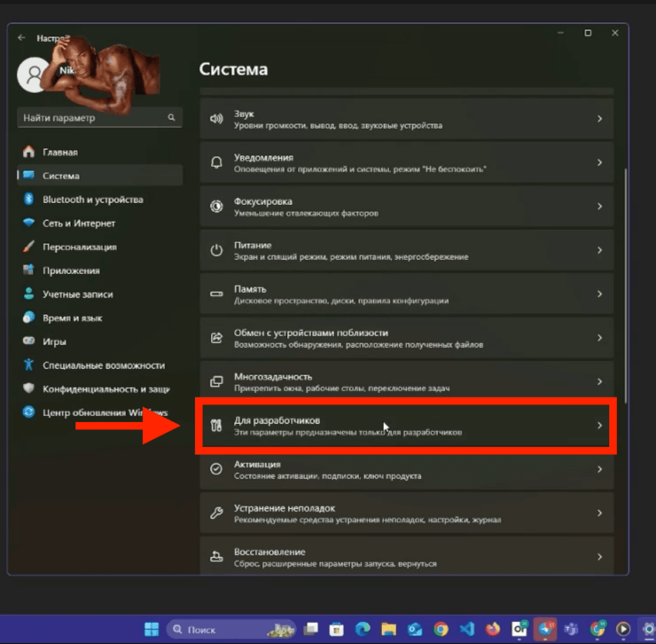
Task: Expand the Фокусировка row chevron
Action: tap(599, 207)
